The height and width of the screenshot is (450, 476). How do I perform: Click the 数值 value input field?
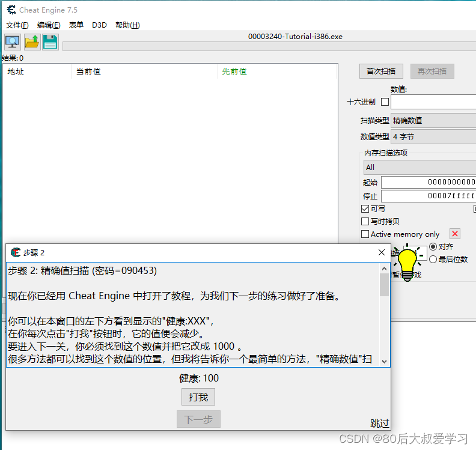pyautogui.click(x=433, y=102)
